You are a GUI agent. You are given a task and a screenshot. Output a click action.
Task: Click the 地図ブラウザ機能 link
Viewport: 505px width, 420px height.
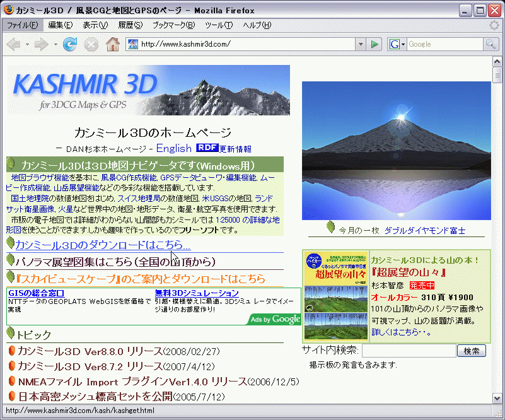coord(40,177)
